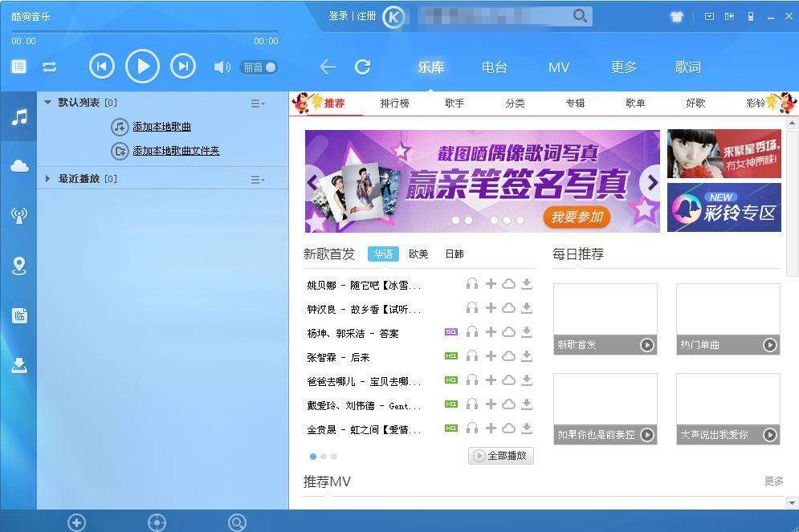This screenshot has height=532, width=799.
Task: Play the 新歌首发 daily recommendation
Action: [647, 345]
